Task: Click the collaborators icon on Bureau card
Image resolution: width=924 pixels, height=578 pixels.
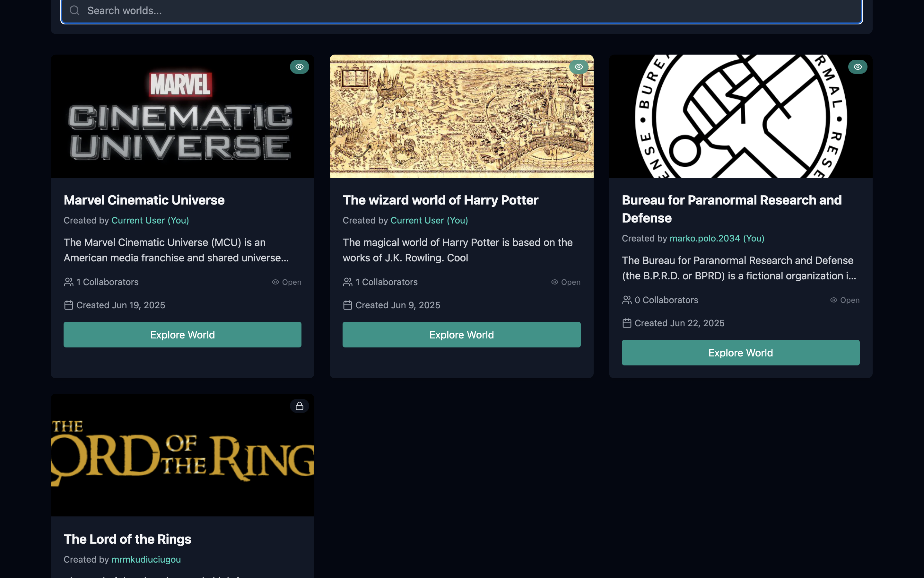Action: (627, 300)
